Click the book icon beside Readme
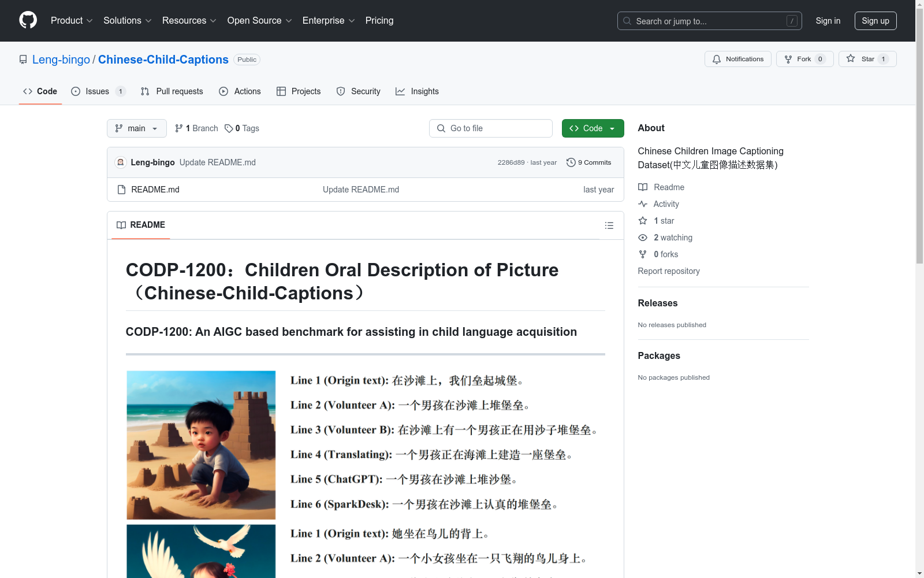The image size is (924, 578). pyautogui.click(x=643, y=187)
